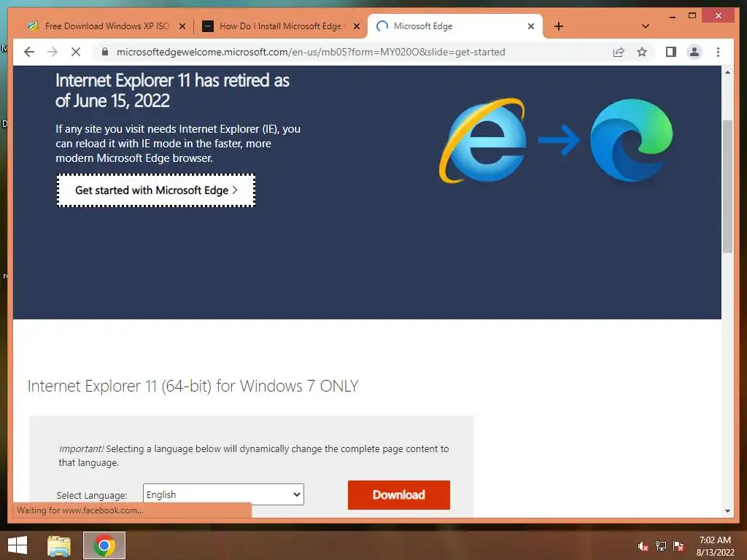Image resolution: width=747 pixels, height=560 pixels.
Task: Open the Chrome side panel
Action: tap(671, 52)
